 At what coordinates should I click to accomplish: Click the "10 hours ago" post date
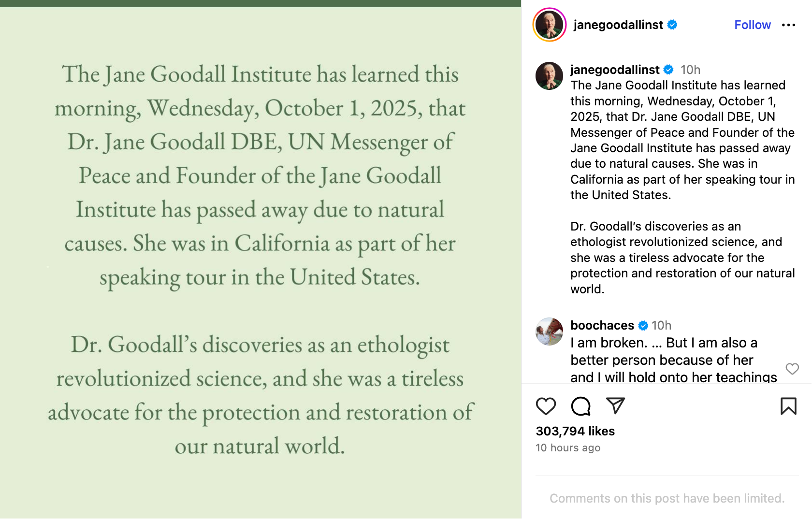point(568,448)
